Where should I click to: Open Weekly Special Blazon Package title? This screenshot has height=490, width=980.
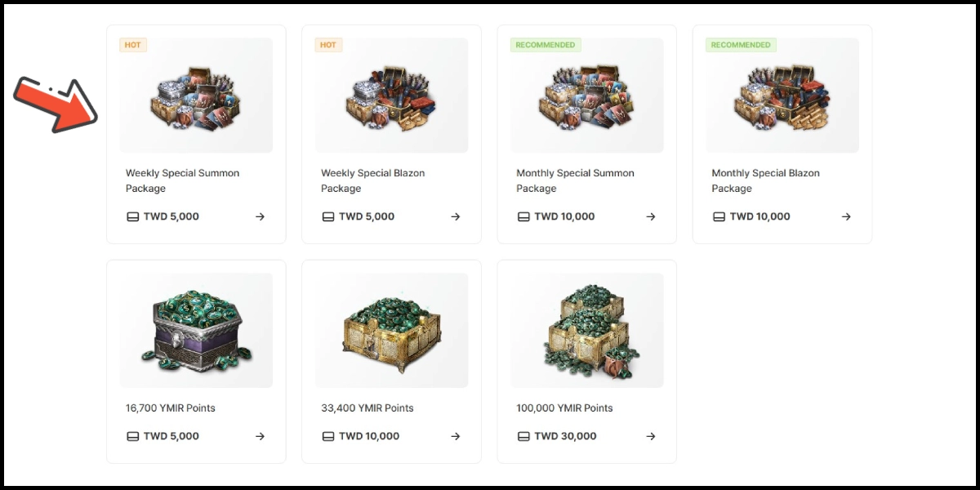pos(372,180)
